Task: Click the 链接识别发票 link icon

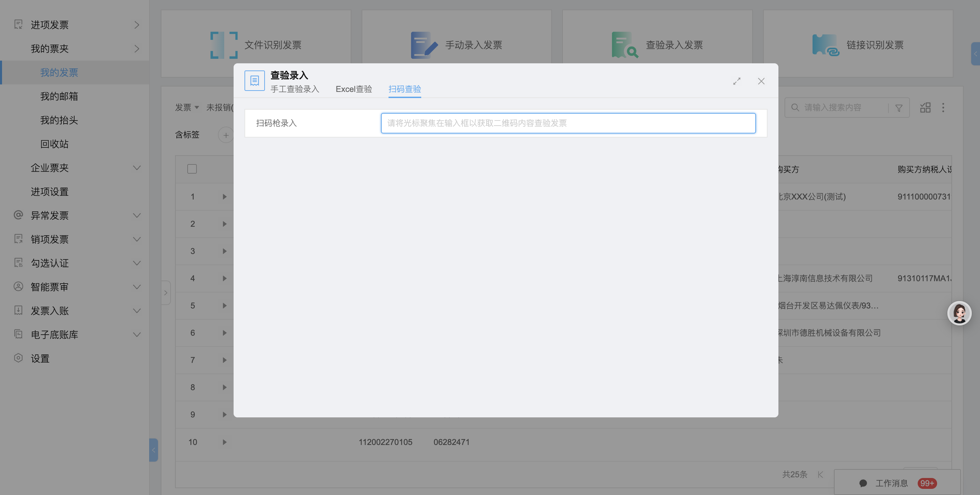Action: 825,45
